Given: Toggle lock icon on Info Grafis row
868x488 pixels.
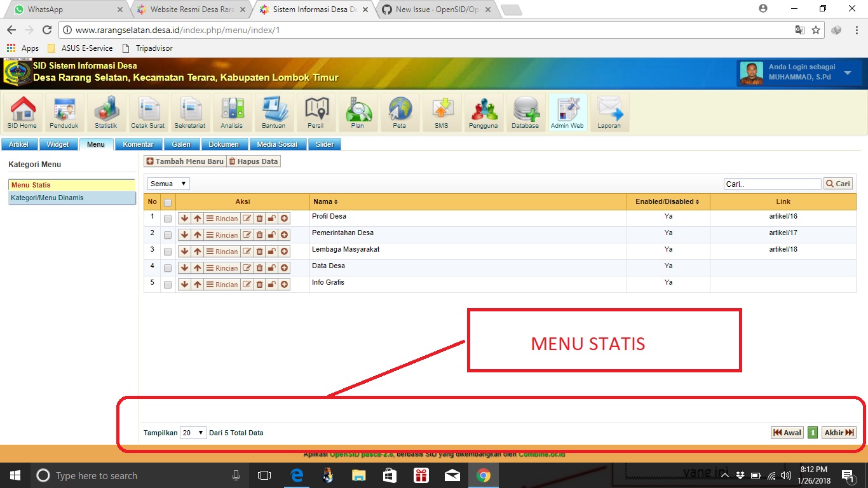Looking at the screenshot, I should click(271, 284).
